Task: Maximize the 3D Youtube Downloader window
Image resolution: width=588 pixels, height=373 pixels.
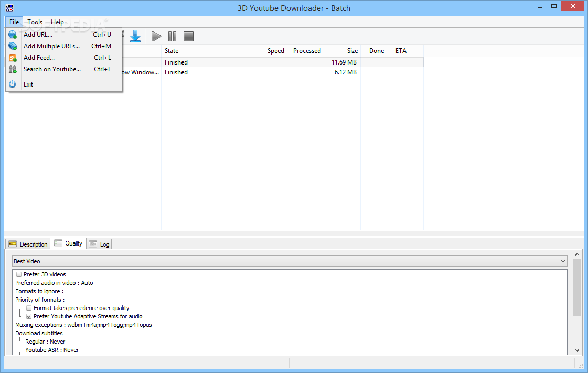Action: 554,6
